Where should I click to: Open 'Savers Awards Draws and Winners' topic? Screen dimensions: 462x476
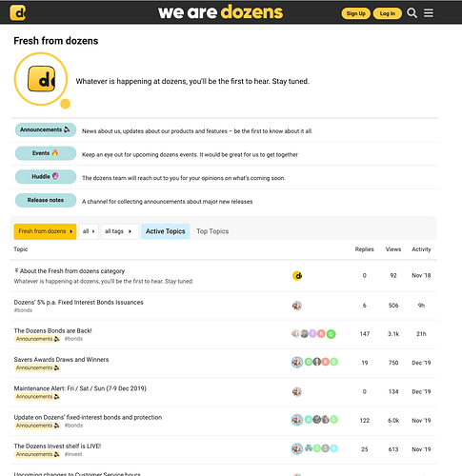point(61,360)
